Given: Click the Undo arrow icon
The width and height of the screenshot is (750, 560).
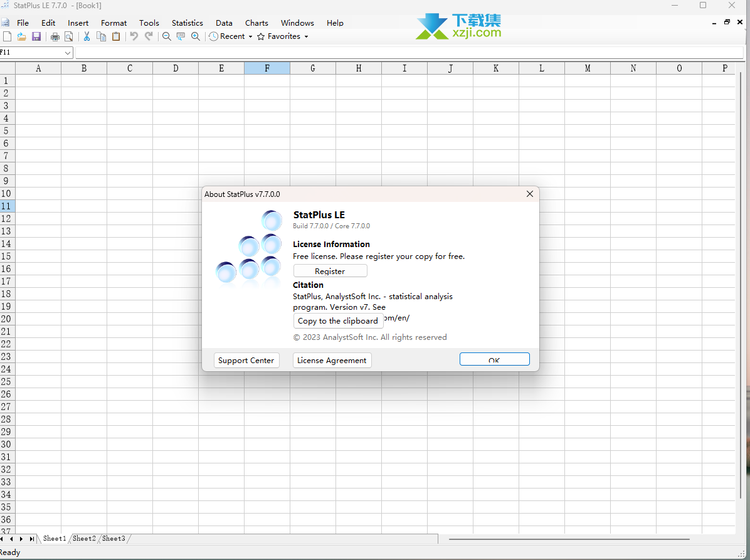Looking at the screenshot, I should (134, 36).
